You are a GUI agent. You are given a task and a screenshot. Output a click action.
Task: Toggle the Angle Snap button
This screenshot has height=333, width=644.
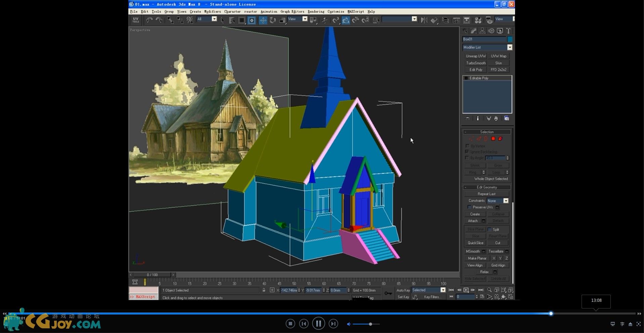(346, 20)
